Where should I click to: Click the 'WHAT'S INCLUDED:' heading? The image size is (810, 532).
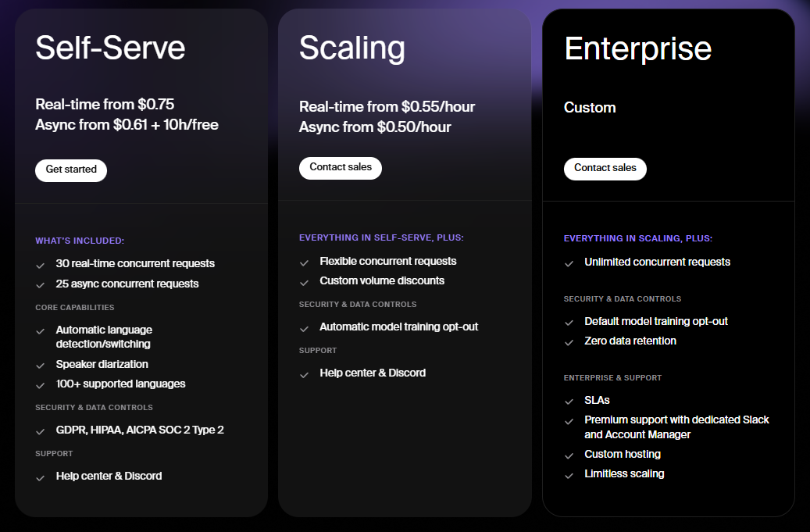click(x=80, y=241)
